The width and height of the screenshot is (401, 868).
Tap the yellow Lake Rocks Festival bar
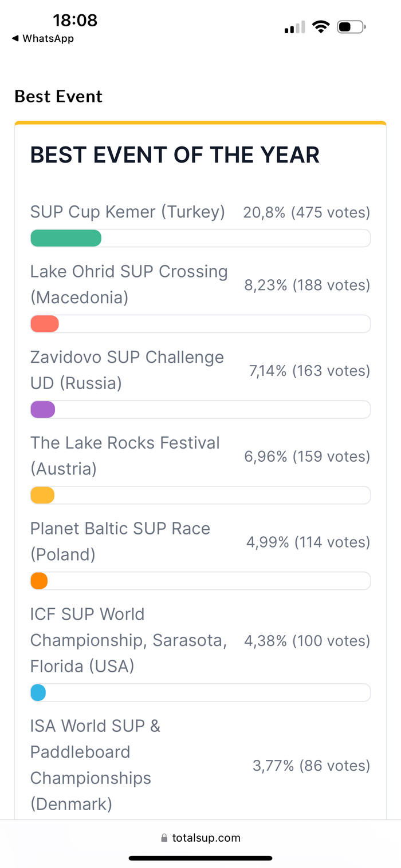pos(42,495)
